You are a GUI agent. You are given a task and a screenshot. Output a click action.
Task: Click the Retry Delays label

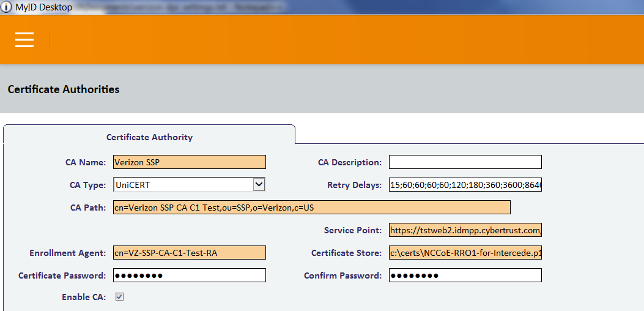pos(355,185)
